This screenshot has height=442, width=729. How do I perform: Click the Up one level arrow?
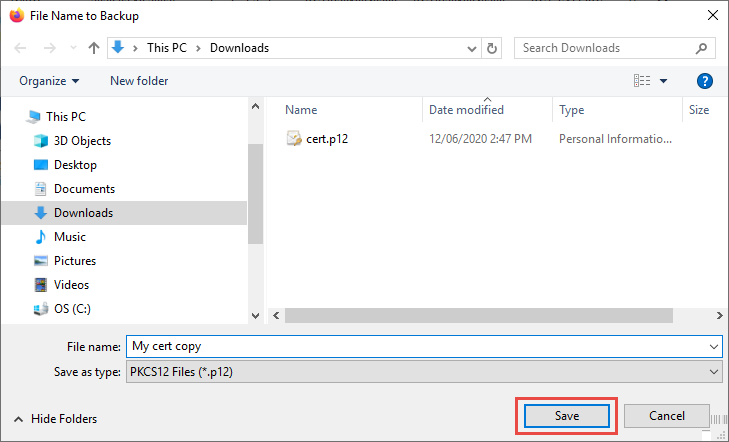[x=93, y=48]
